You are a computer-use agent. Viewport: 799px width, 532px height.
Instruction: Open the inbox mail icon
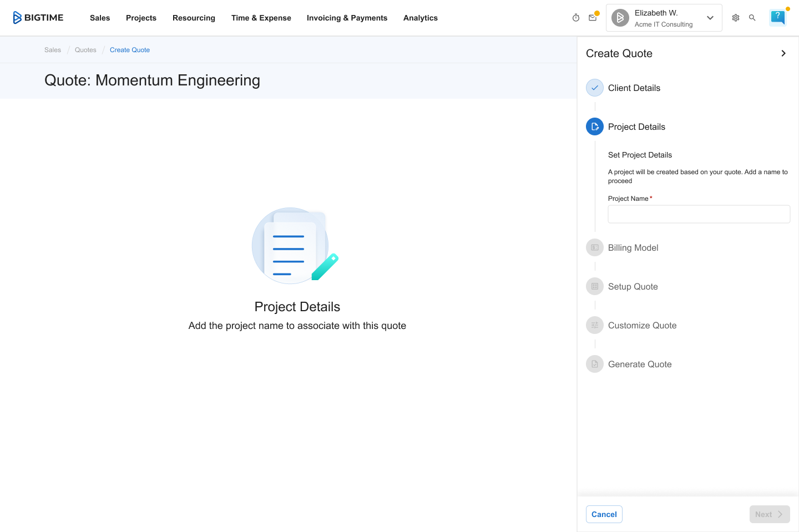[x=593, y=18]
